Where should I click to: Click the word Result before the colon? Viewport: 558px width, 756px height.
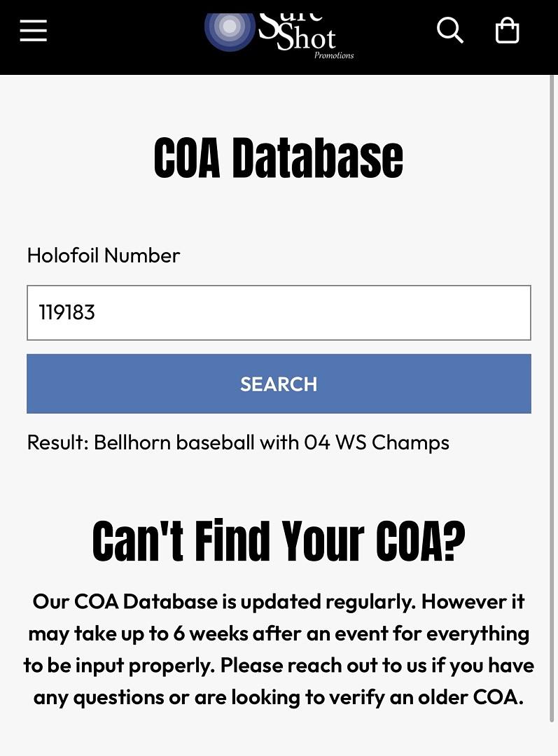(x=55, y=442)
